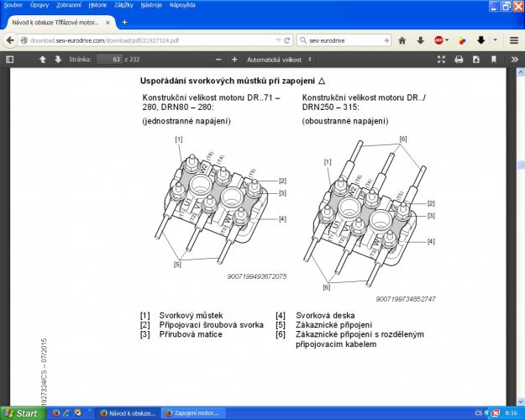Viewport: 525px width, 420px height.
Task: Open the Automatická velikost zoom dropdown
Action: pyautogui.click(x=279, y=60)
